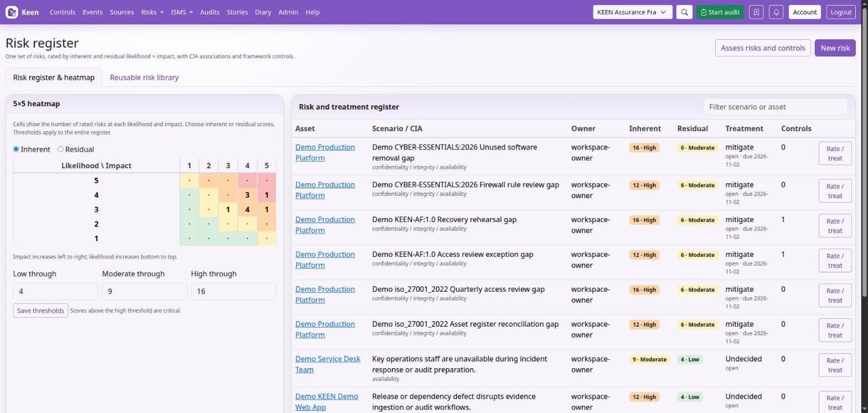
Task: Go to the Admin section
Action: (288, 12)
